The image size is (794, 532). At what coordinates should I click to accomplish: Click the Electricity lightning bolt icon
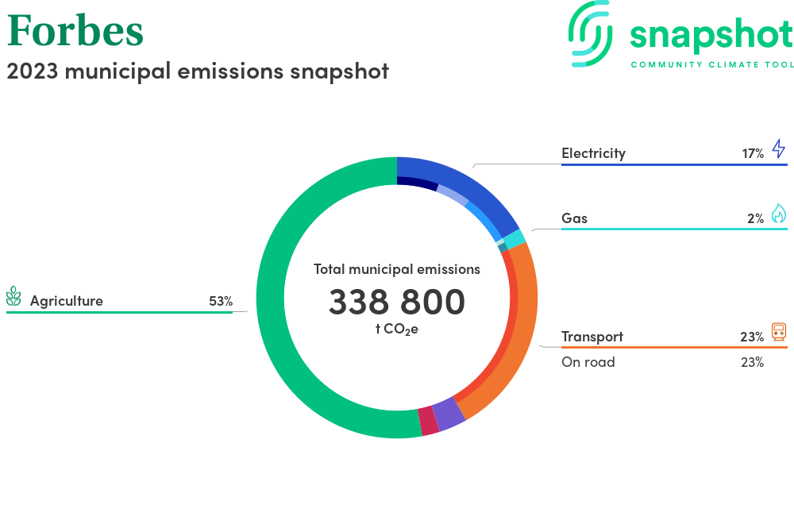(x=778, y=149)
